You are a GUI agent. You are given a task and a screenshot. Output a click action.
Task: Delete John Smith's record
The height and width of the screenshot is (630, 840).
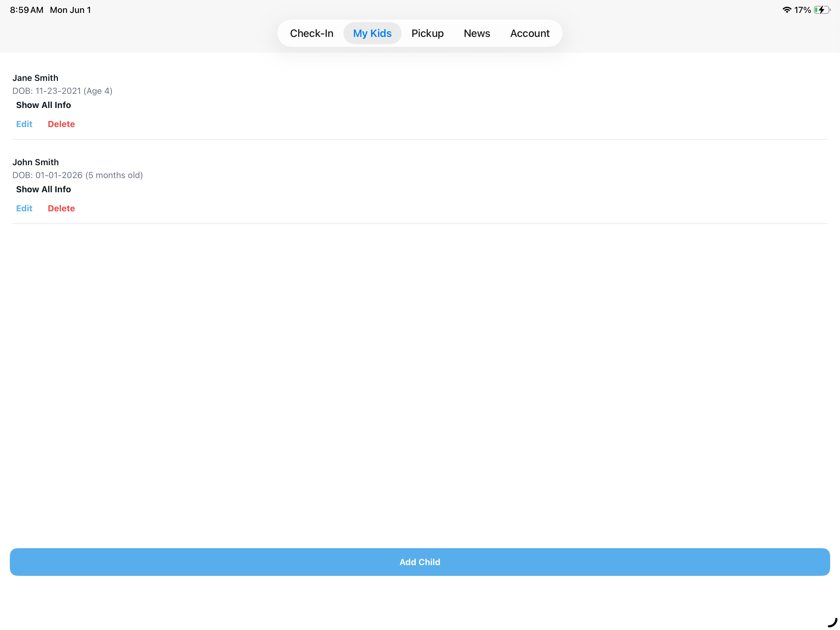[x=61, y=208]
